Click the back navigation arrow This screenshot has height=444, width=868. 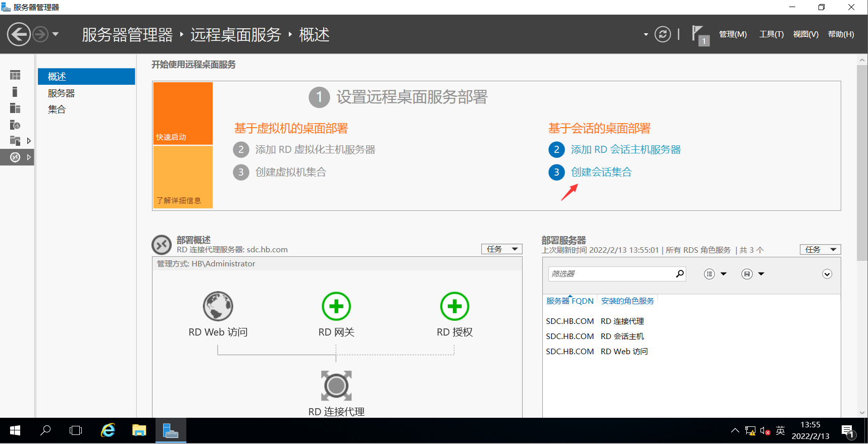point(19,34)
